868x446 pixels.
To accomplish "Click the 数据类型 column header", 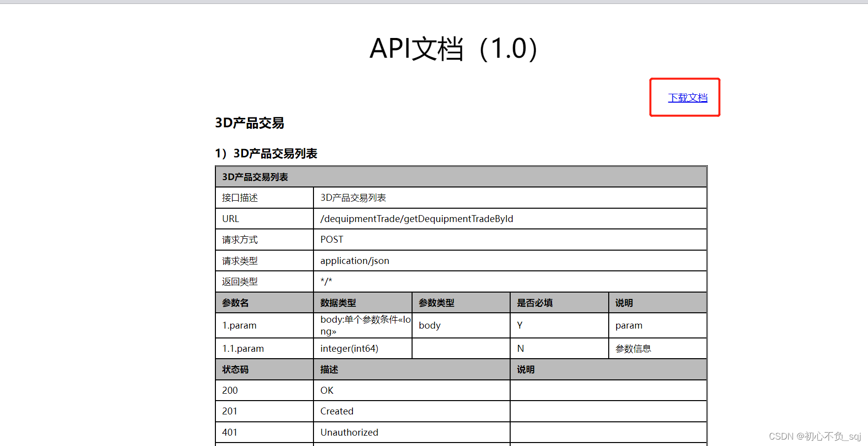I will coord(362,302).
